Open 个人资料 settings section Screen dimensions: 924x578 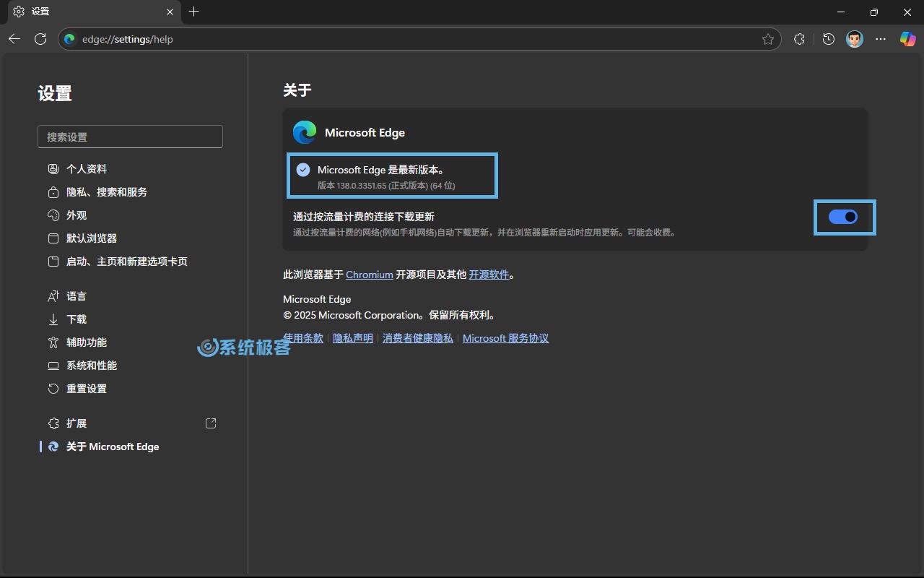(130, 169)
